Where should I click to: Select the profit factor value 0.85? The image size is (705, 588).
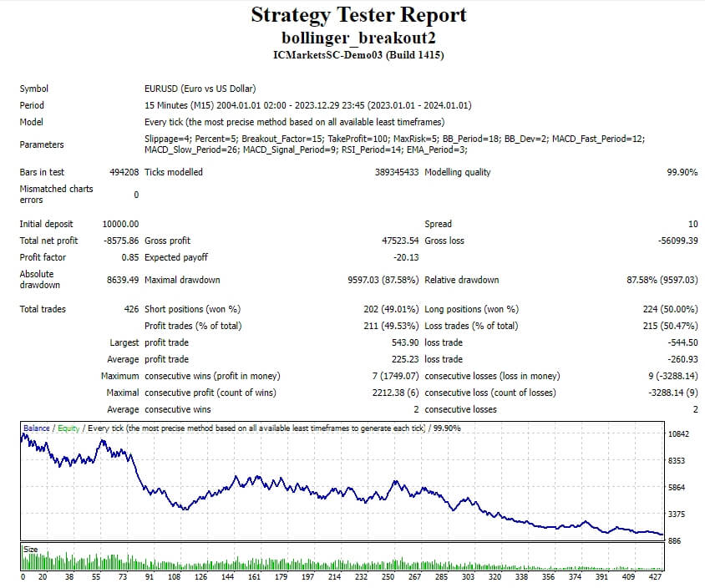coord(130,257)
